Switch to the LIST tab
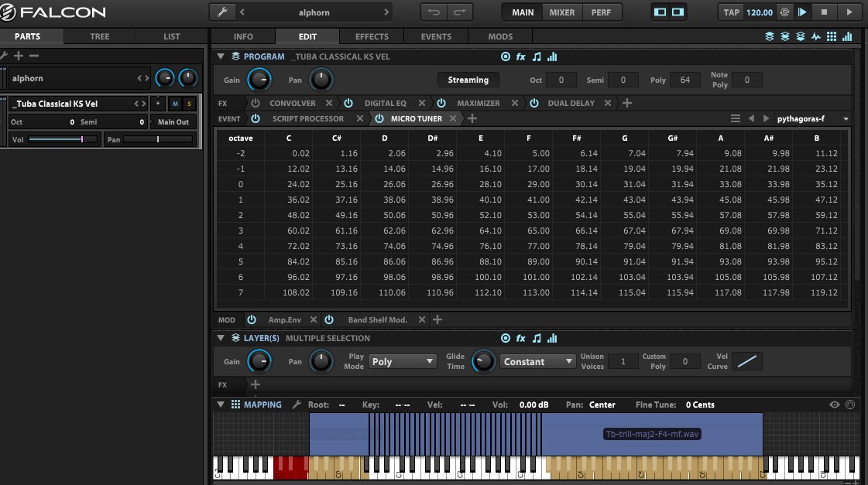868x485 pixels. coord(172,36)
